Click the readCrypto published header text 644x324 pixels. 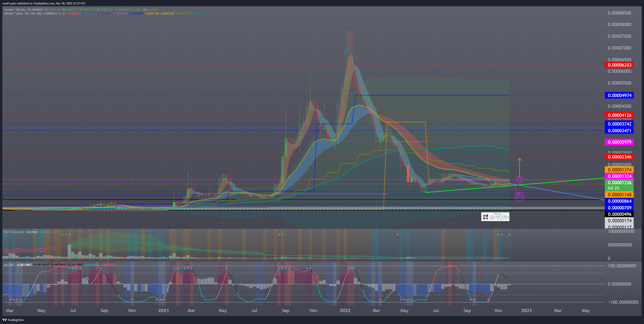tap(44, 3)
